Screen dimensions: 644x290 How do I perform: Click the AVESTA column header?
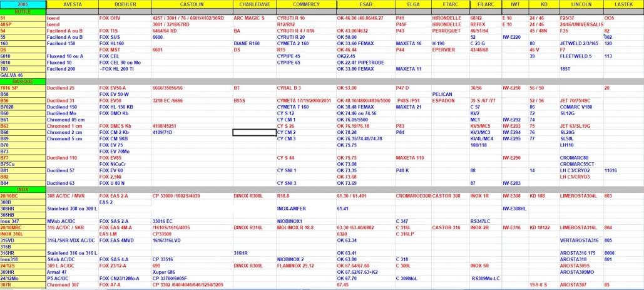[72, 5]
